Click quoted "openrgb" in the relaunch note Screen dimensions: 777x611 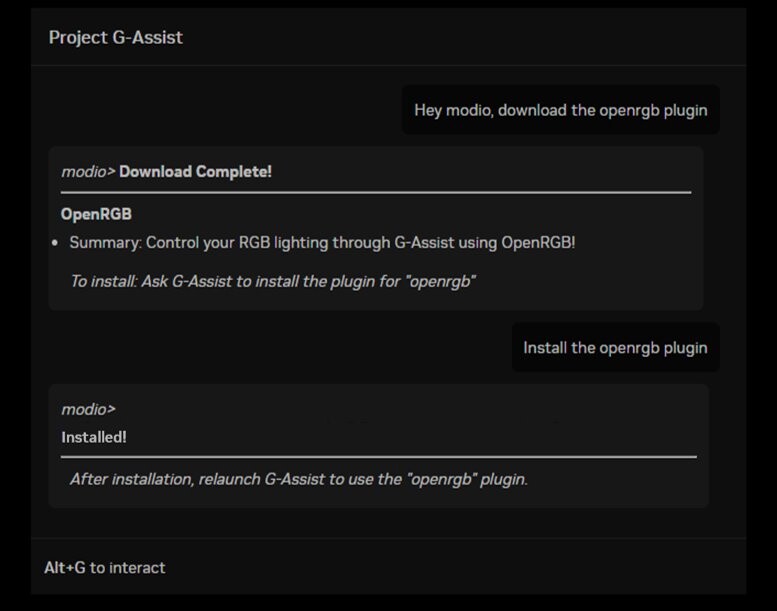tap(437, 479)
